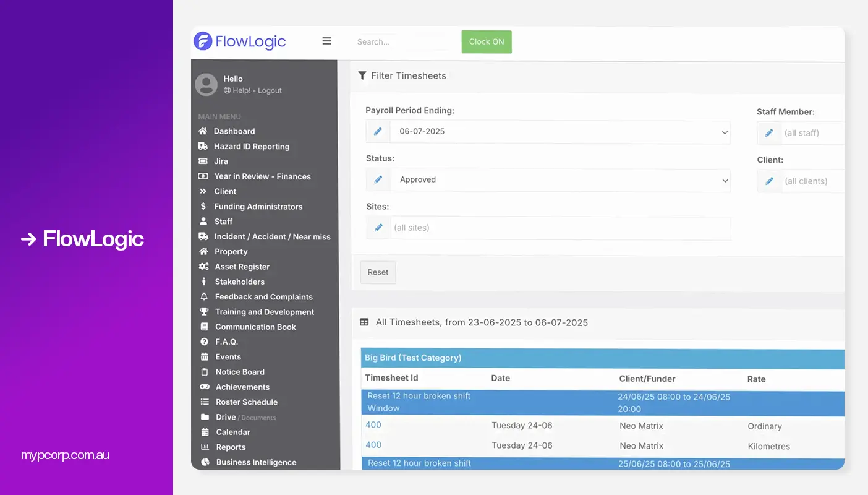Click the FlowLogic logo icon
Image resolution: width=868 pixels, height=495 pixels.
pyautogui.click(x=203, y=41)
